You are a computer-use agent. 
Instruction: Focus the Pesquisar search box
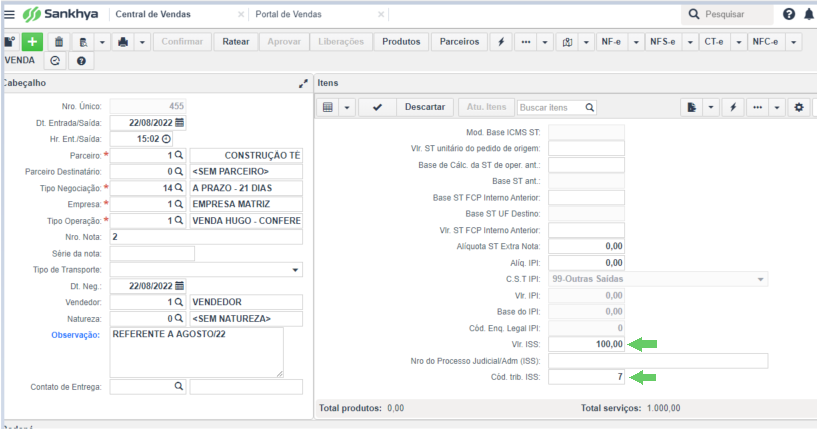coord(727,14)
